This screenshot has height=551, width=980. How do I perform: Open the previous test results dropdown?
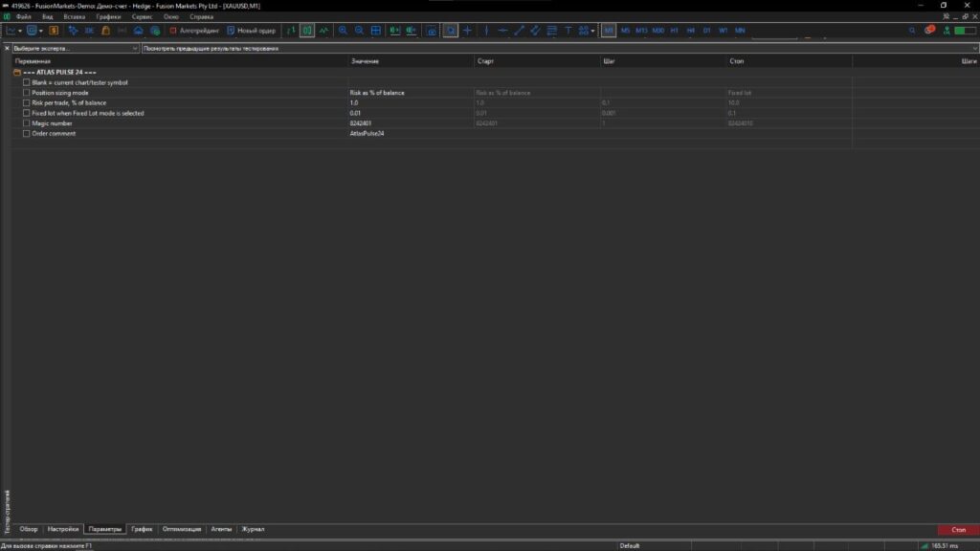559,48
